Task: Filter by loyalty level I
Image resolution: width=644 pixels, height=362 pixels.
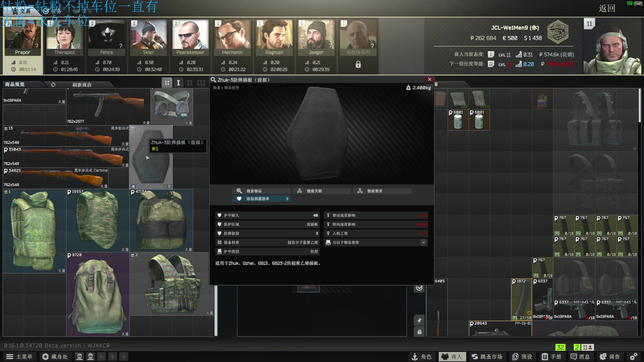Action: tap(178, 83)
